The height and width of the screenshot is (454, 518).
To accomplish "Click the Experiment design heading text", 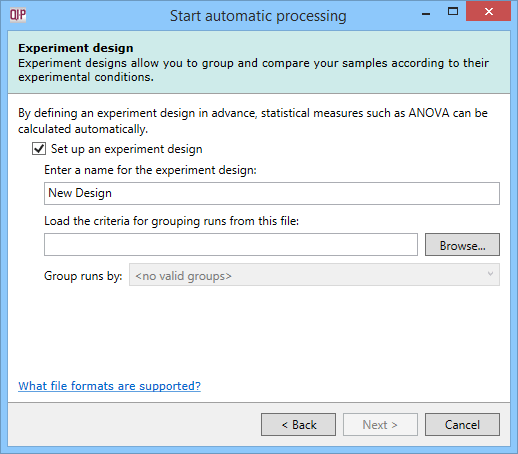I will (76, 48).
